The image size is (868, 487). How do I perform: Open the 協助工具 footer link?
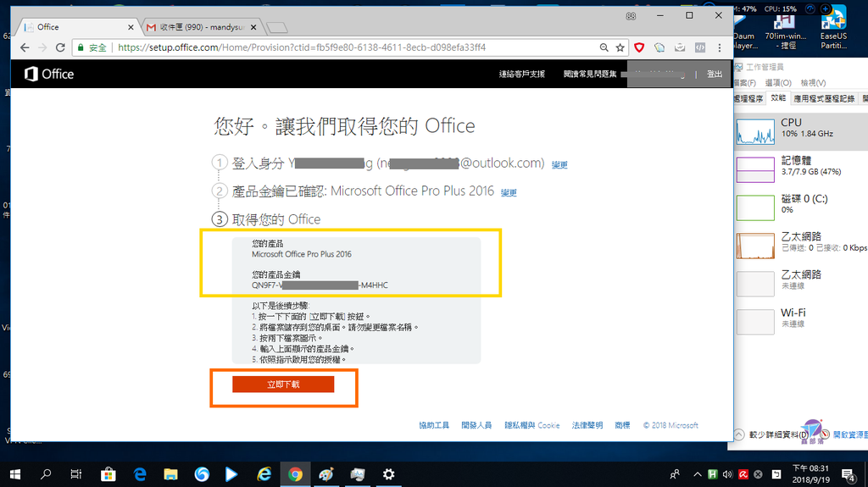[434, 425]
